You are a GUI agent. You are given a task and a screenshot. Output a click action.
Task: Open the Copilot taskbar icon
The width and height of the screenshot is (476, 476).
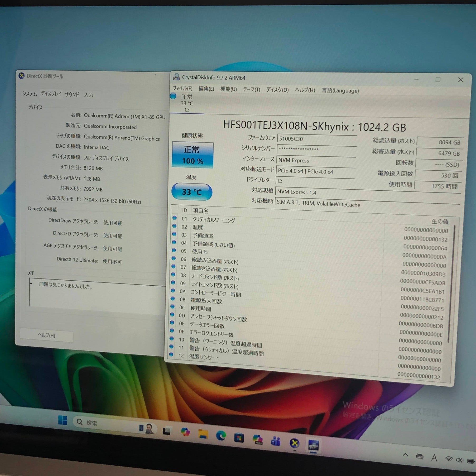coord(185,432)
